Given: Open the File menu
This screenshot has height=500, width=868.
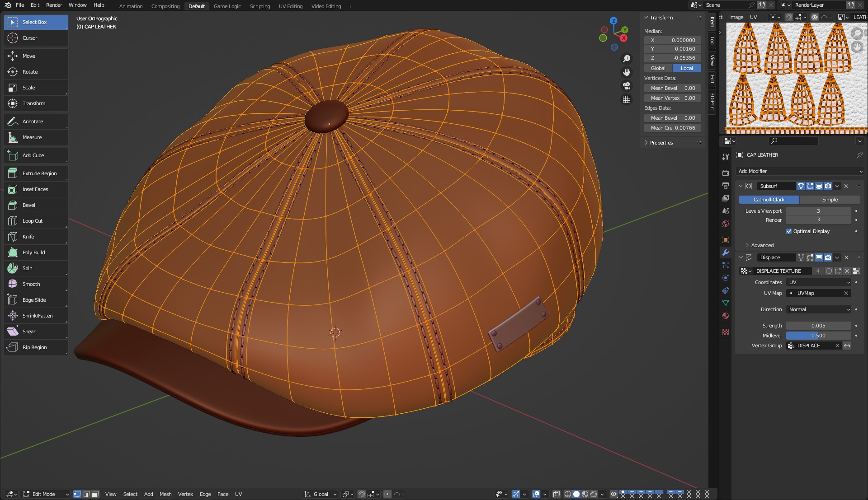Looking at the screenshot, I should pyautogui.click(x=20, y=5).
